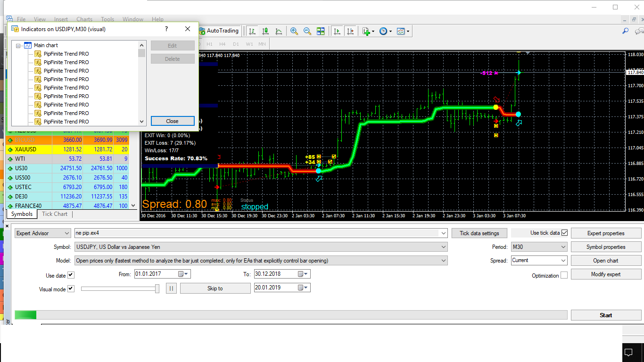This screenshot has height=362, width=644.
Task: Click the Open chart button
Action: tap(606, 260)
